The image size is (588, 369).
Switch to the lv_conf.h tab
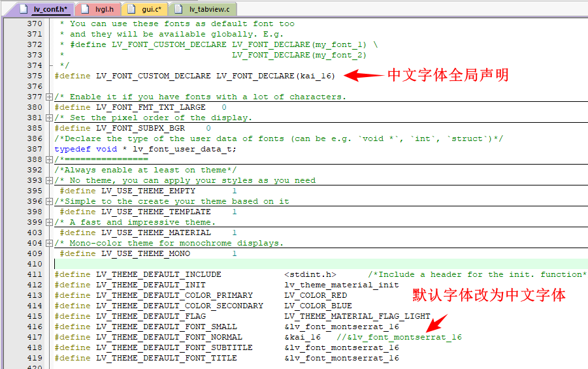(48, 9)
